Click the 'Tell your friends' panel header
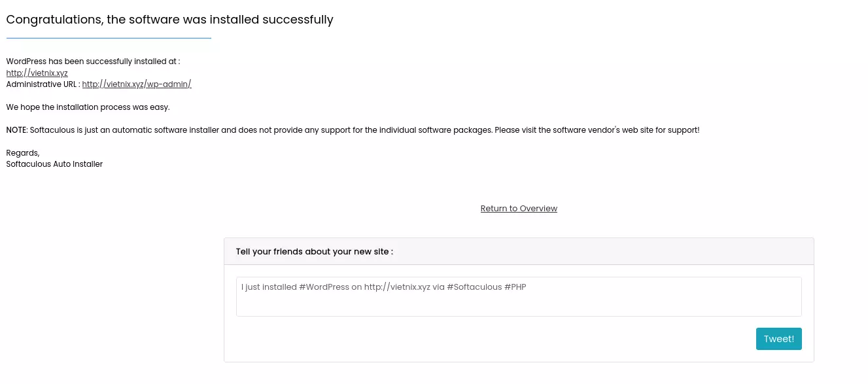868x384 pixels. point(519,251)
